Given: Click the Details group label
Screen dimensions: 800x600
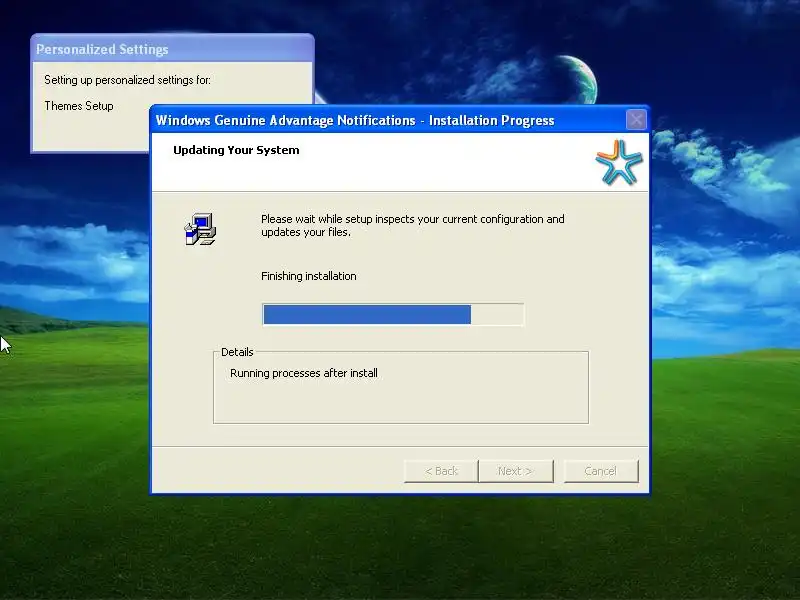Looking at the screenshot, I should tap(237, 352).
